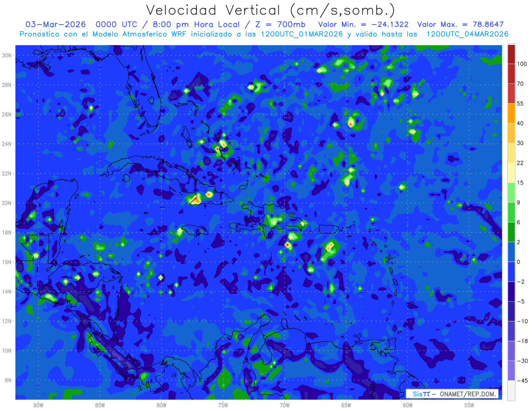Viewport: 532px width, 411px height.
Task: Click the "55W" longitude label
Action: pyautogui.click(x=469, y=406)
